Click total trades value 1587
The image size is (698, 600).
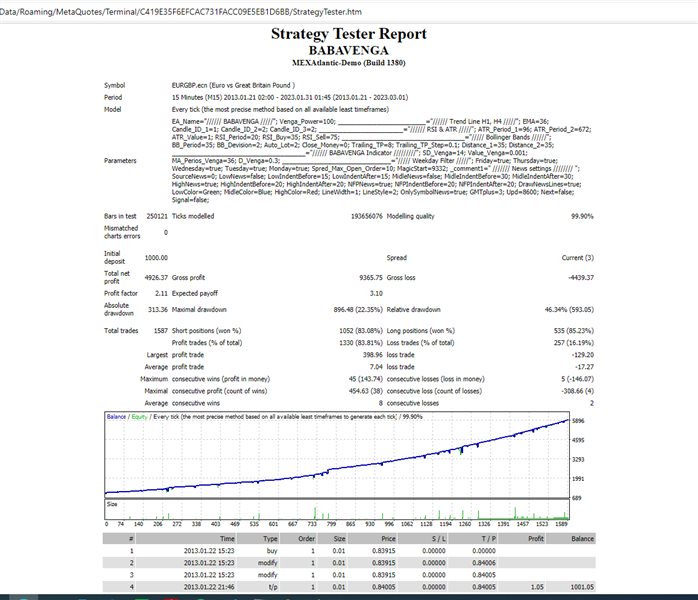pyautogui.click(x=161, y=331)
